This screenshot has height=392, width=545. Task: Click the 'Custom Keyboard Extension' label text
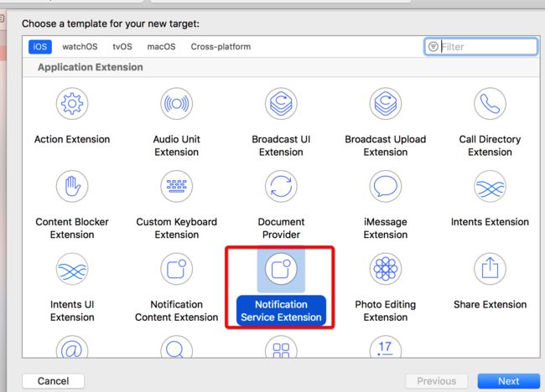point(177,228)
